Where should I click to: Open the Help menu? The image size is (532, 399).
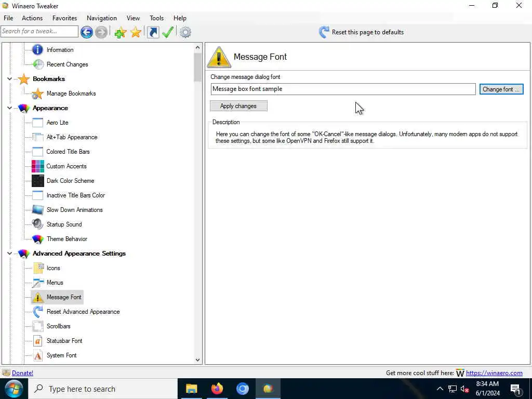point(180,18)
